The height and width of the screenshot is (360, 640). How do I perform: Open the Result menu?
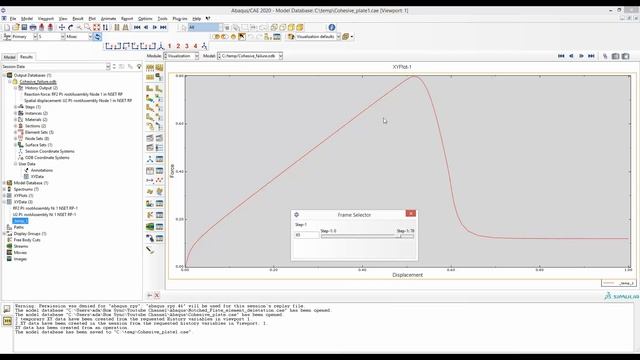(x=78, y=18)
